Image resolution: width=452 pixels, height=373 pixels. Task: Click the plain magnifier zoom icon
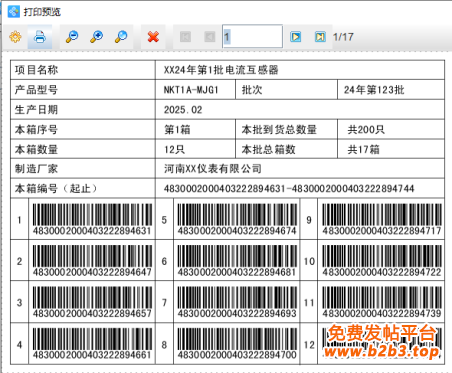point(121,37)
